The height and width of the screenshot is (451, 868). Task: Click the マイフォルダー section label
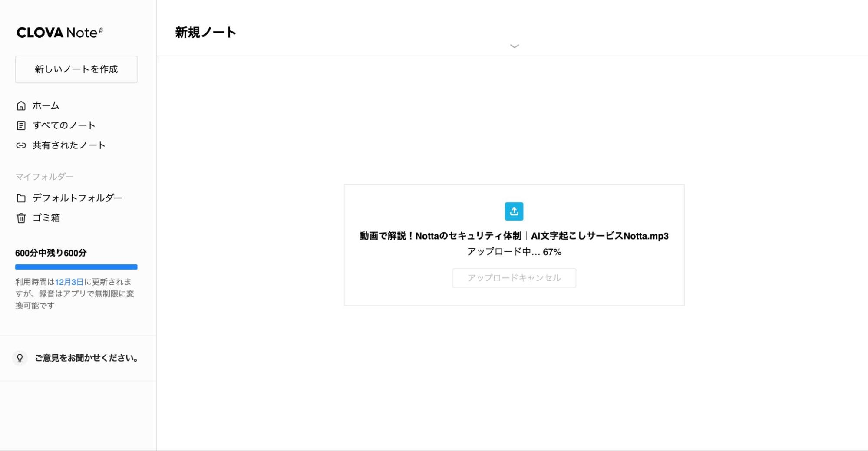(x=44, y=177)
